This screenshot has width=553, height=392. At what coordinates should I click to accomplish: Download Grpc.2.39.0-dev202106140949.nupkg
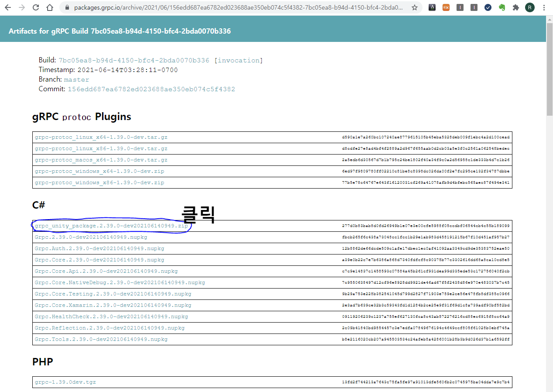[91, 237]
